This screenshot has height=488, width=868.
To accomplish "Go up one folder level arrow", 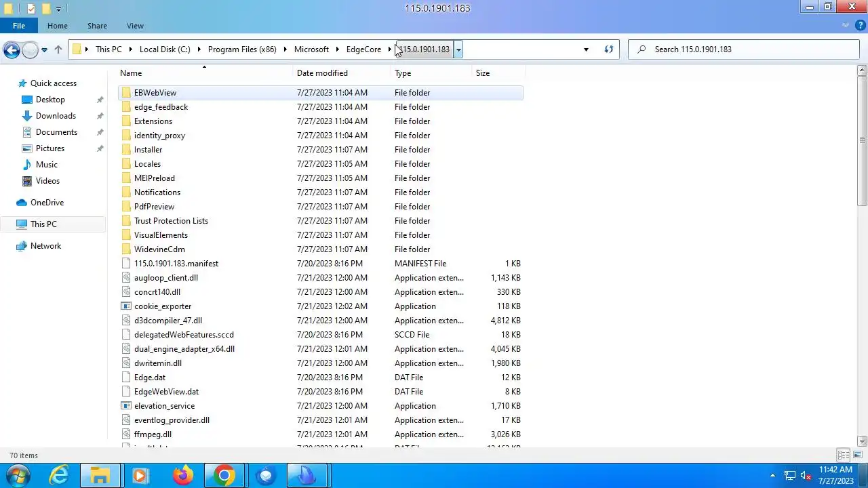I will pos(58,49).
